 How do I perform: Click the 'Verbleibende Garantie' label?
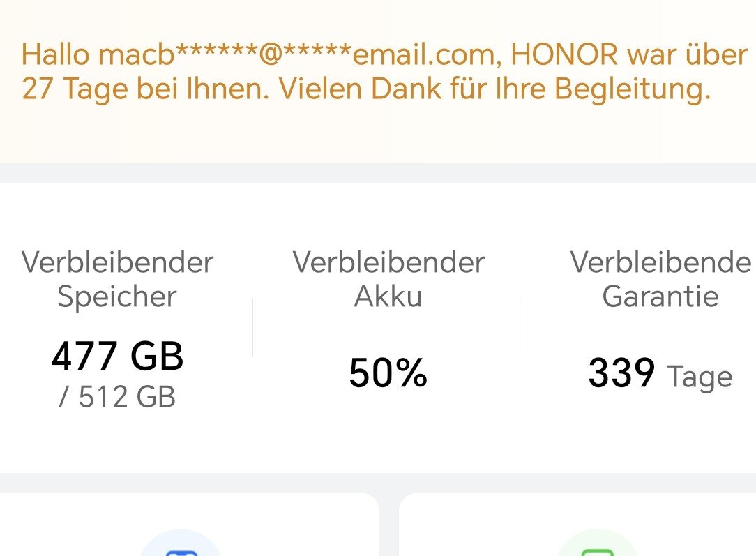pyautogui.click(x=660, y=279)
